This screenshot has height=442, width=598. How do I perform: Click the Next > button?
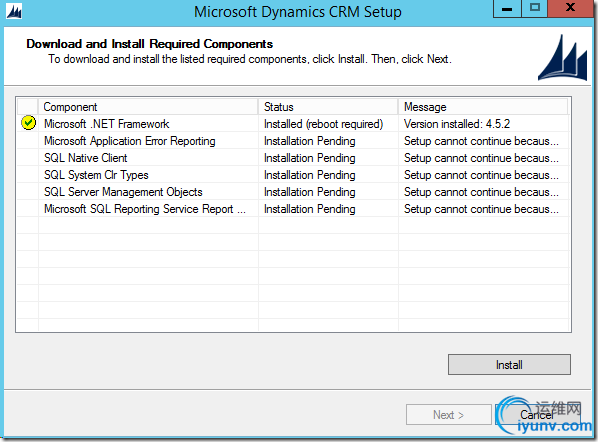point(448,415)
